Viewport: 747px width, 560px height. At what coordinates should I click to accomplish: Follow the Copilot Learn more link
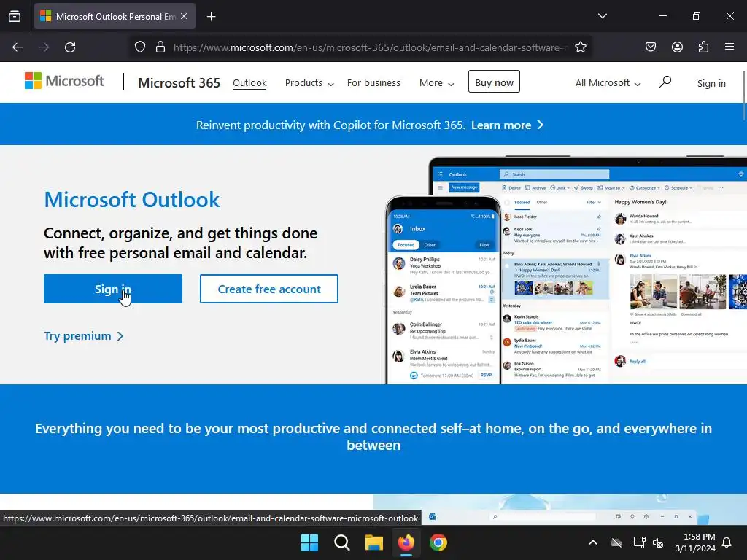(x=508, y=125)
